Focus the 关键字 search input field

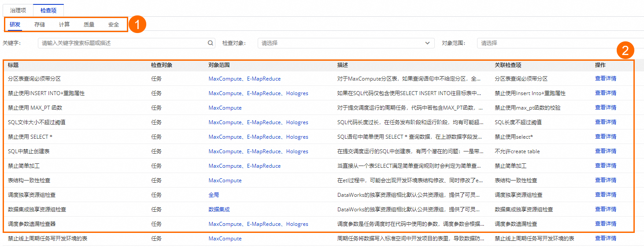click(x=126, y=43)
